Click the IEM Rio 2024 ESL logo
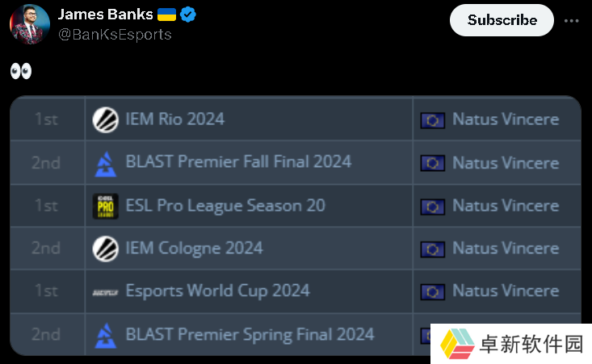Viewport: 592px width, 364px height. (106, 120)
